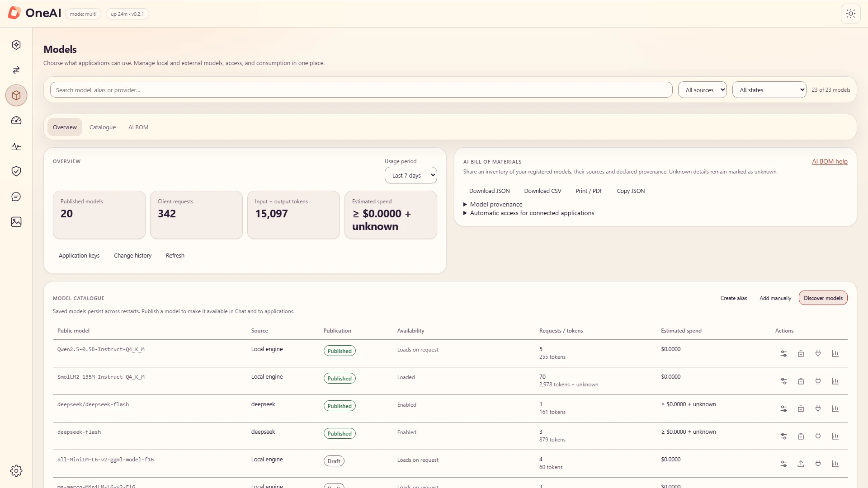Viewport: 868px width, 488px height.
Task: Click Draft badge for all-MiniLM-L6-v2 row
Action: point(334,461)
